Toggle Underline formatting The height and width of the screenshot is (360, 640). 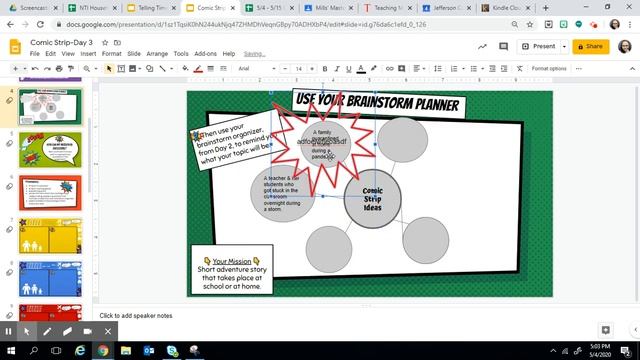(x=349, y=69)
